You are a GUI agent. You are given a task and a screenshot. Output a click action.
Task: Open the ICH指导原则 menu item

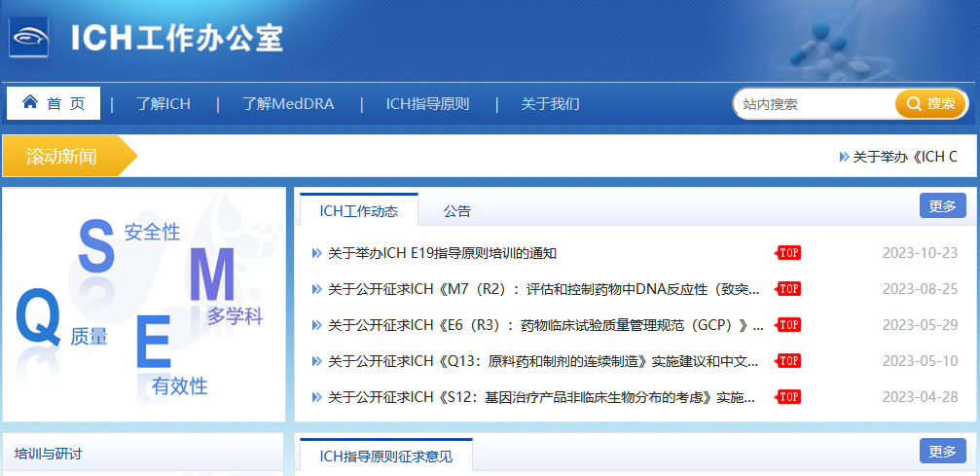click(x=427, y=104)
